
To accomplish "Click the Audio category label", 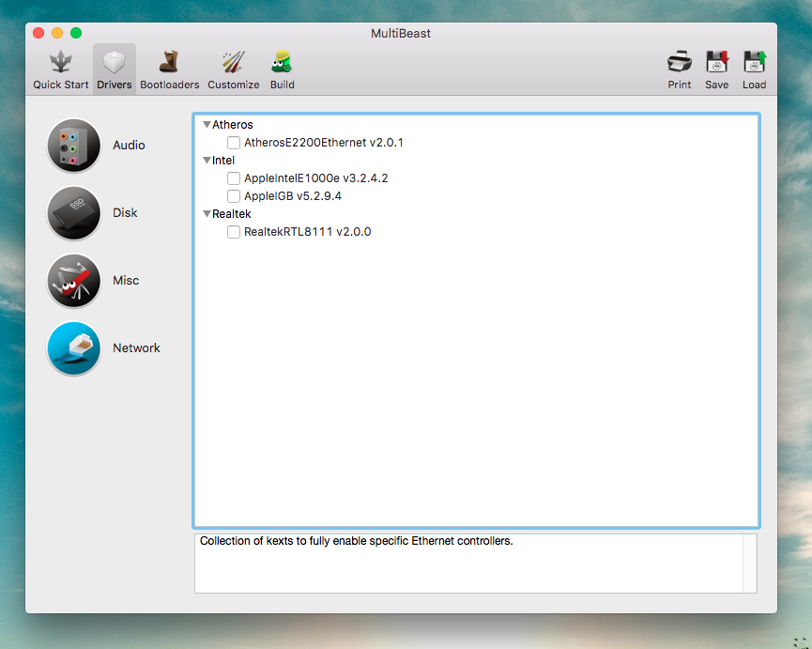I will point(129,145).
